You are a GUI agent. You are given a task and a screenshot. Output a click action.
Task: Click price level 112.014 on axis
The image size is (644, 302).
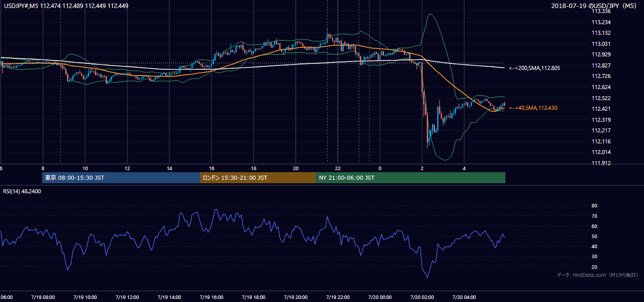pos(601,152)
